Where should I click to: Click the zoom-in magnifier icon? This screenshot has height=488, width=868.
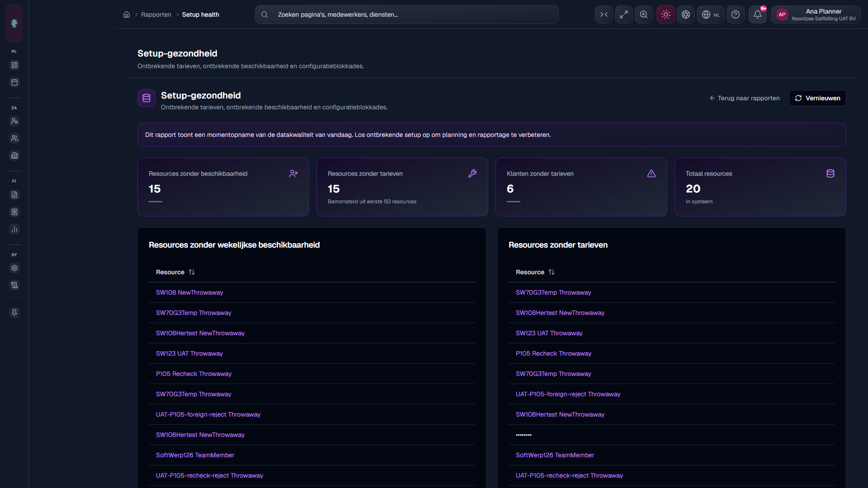(x=644, y=14)
